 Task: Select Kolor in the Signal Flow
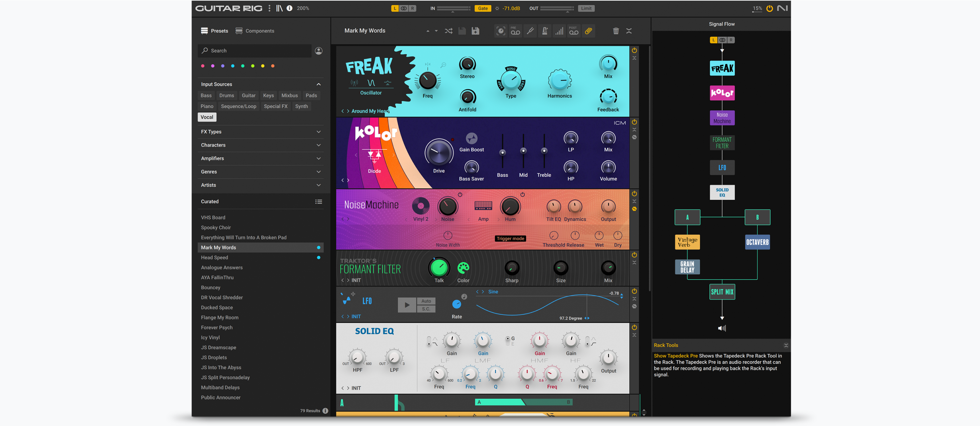722,93
